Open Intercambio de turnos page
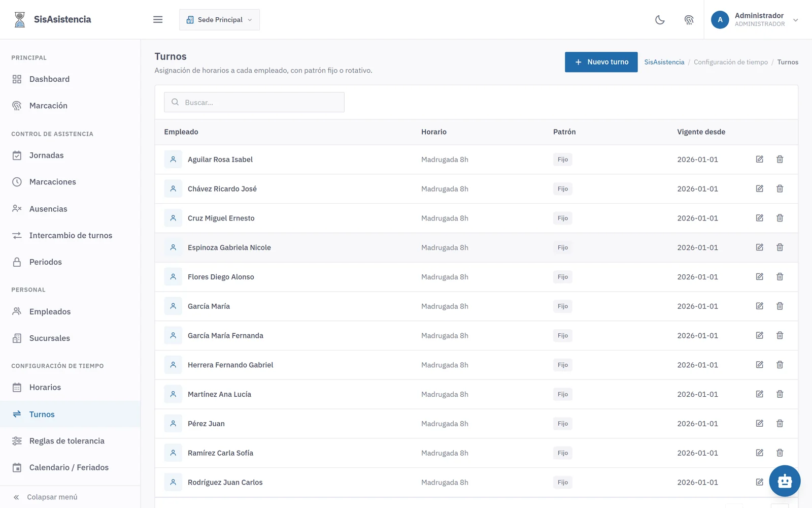This screenshot has width=812, height=508. coord(70,235)
